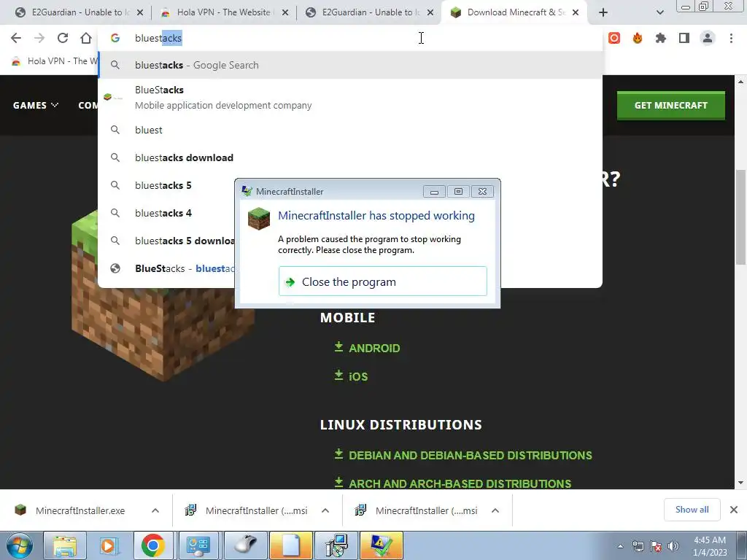Image resolution: width=747 pixels, height=560 pixels.
Task: Click the page's vertical scrollbar thumb
Action: pos(740,217)
